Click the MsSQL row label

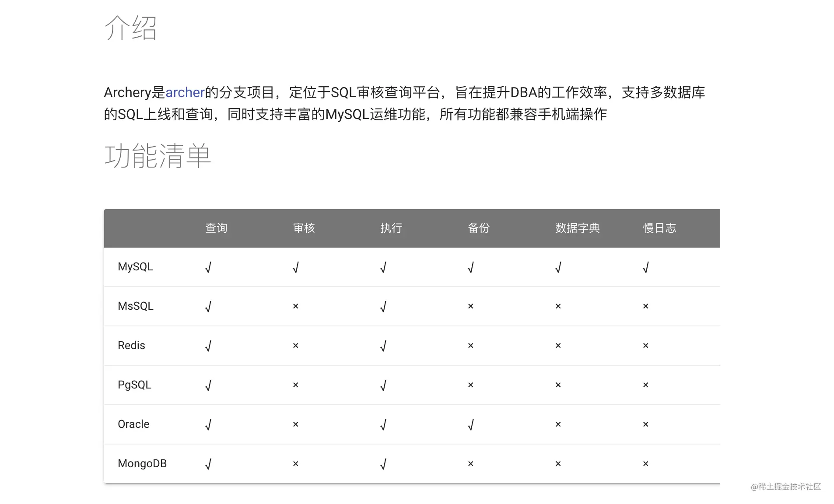tap(136, 306)
